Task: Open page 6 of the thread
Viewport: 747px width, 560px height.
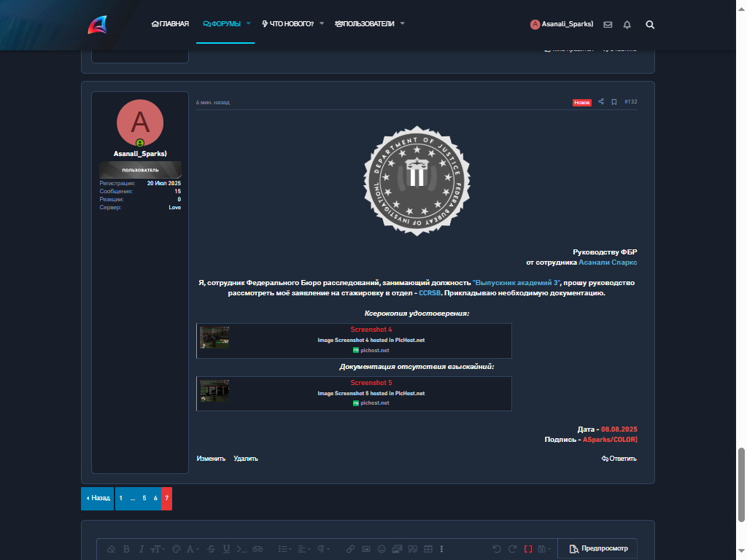Action: tap(155, 498)
